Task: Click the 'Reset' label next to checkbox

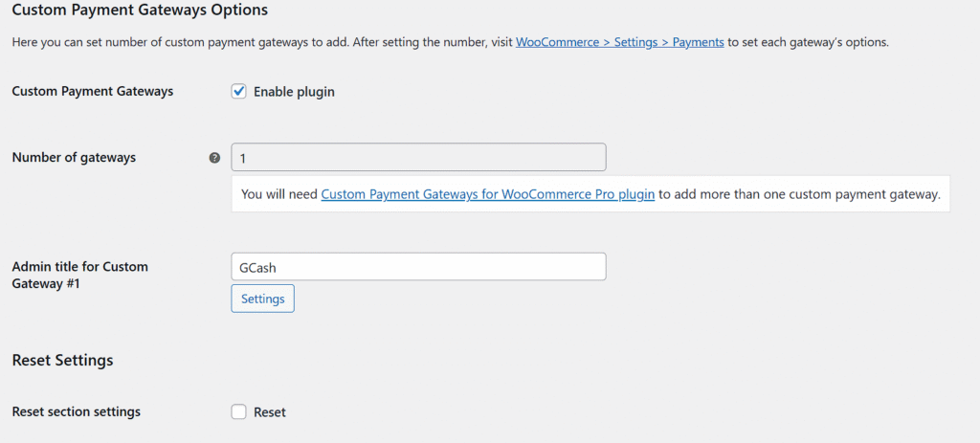Action: (269, 412)
